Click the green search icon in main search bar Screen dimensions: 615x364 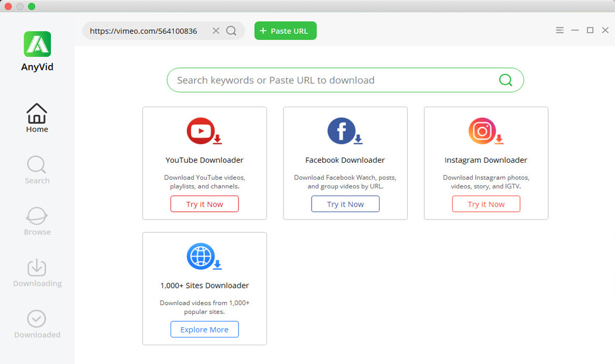point(505,80)
